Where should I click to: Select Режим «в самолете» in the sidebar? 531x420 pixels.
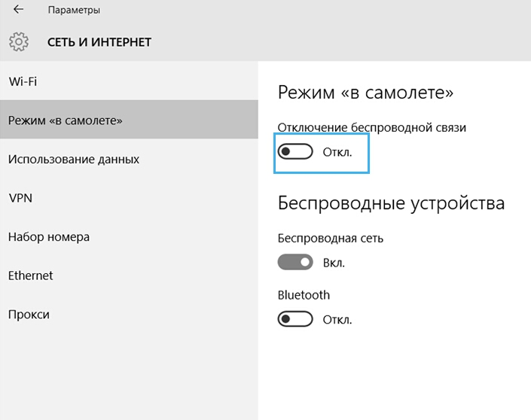tap(129, 120)
